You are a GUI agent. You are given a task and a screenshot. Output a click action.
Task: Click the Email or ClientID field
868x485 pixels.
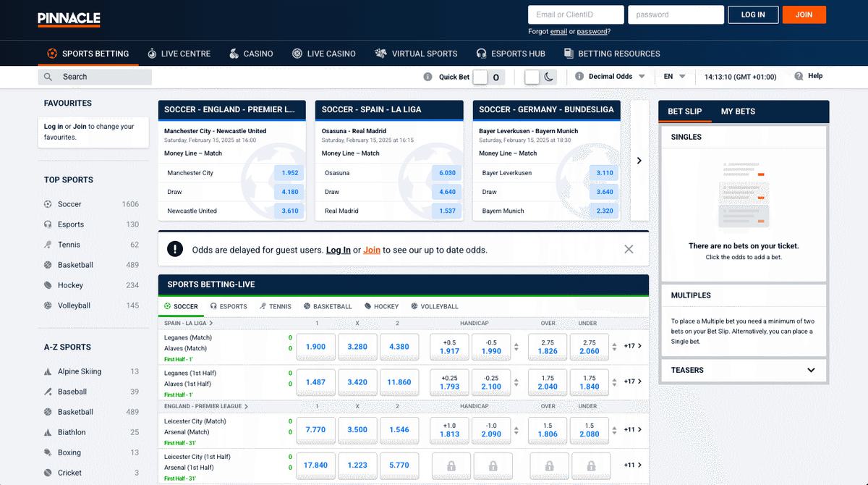coord(575,14)
